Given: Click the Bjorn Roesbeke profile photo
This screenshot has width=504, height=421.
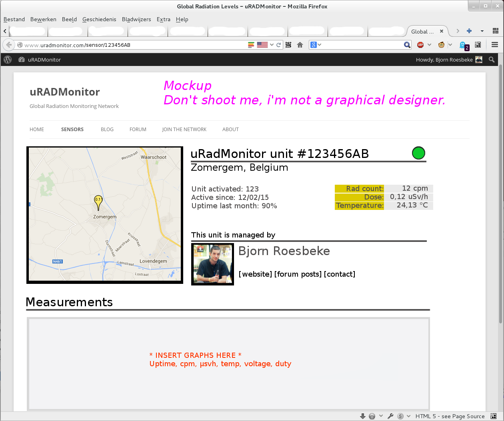Looking at the screenshot, I should 213,264.
